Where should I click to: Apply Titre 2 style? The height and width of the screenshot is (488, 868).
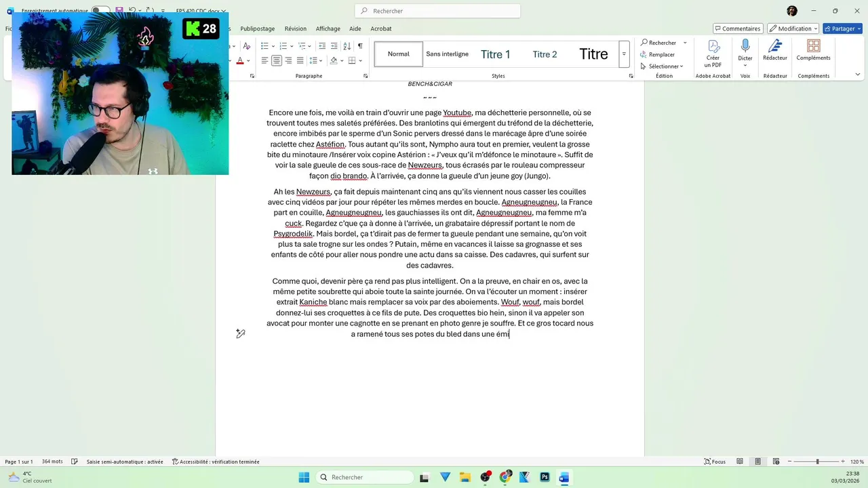click(545, 54)
